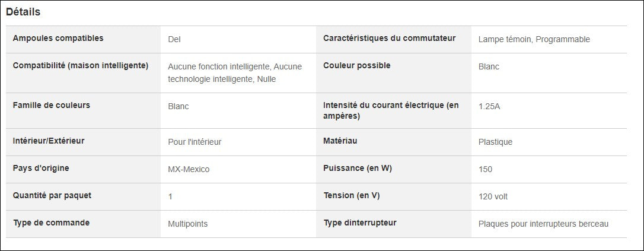
Task: Select the 1.25A current value
Action: coord(489,107)
